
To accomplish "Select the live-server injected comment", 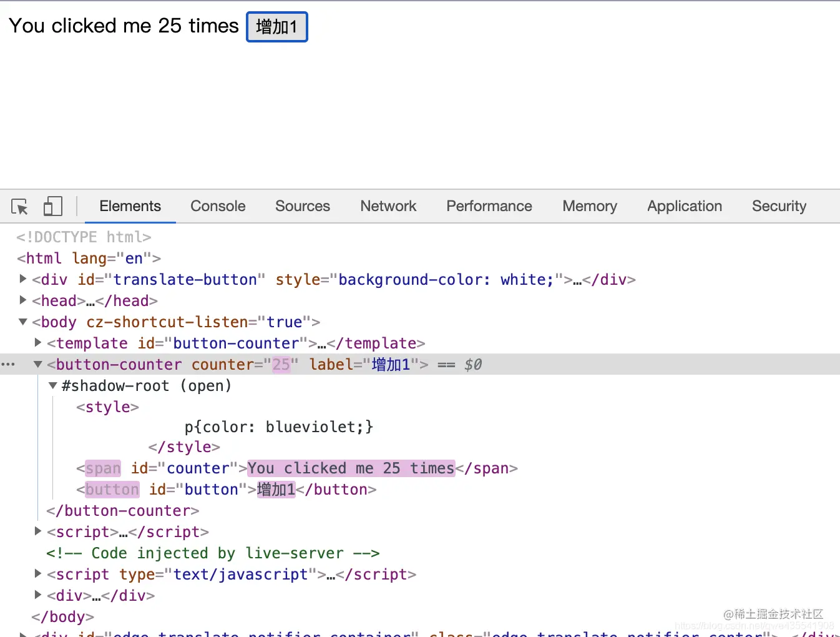I will (213, 553).
